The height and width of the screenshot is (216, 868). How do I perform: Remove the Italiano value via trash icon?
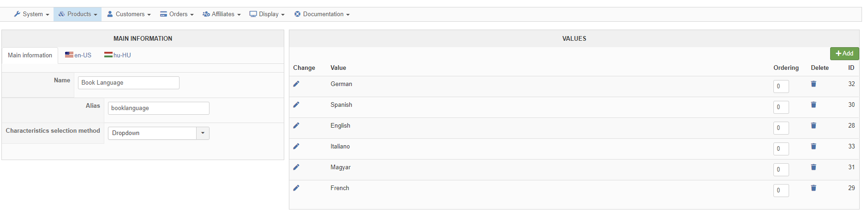pyautogui.click(x=814, y=146)
